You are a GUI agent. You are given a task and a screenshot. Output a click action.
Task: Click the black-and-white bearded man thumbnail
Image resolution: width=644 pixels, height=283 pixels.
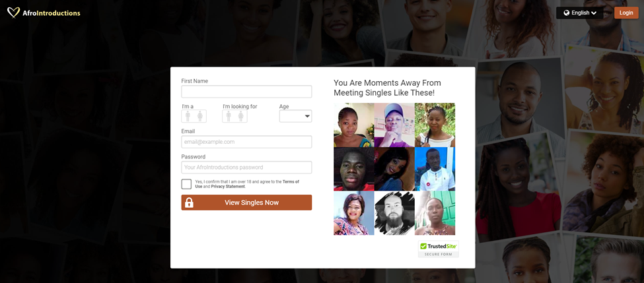(394, 213)
